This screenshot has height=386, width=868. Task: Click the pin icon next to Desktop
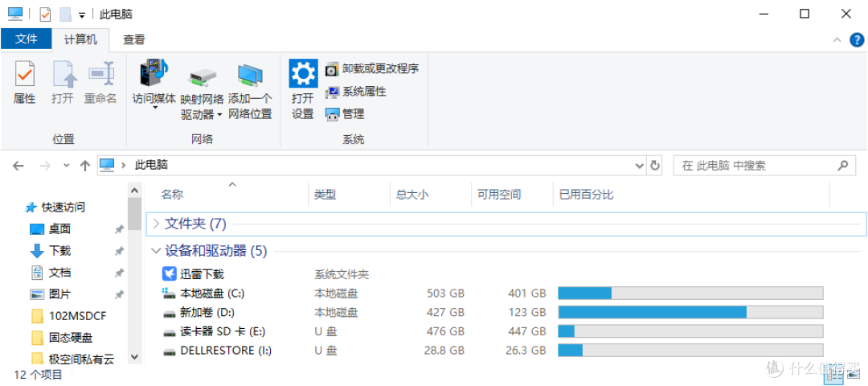118,229
